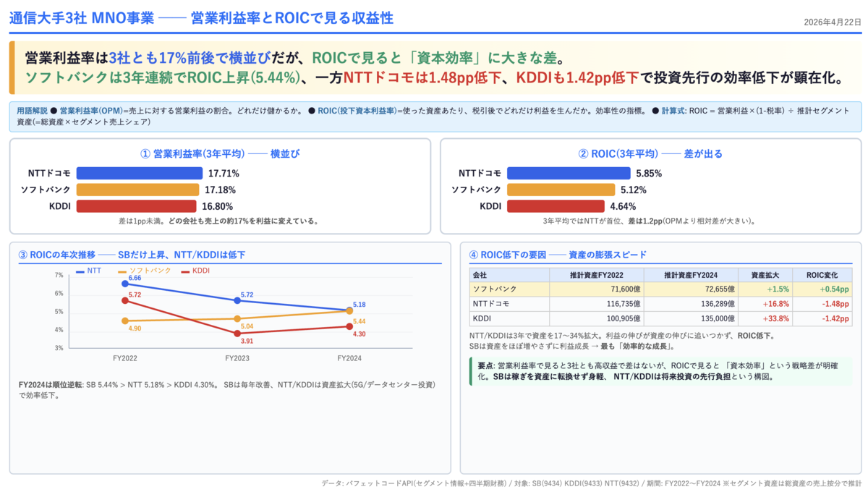Click the slide title about 通信大手3社 MNO事業

[x=202, y=19]
